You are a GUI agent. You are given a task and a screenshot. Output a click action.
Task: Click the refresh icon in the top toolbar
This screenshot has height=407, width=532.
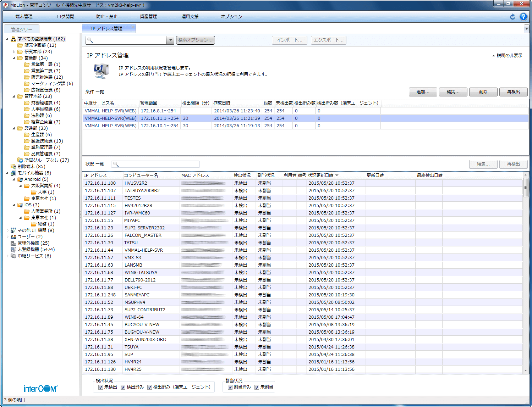[x=512, y=17]
